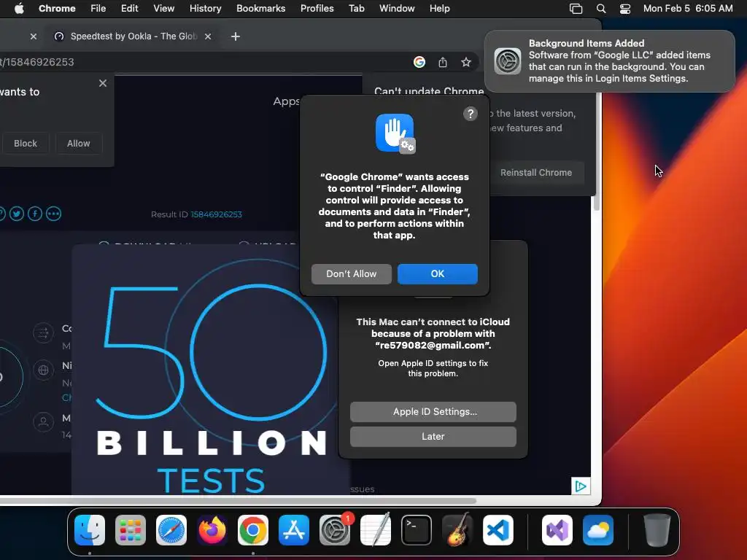Open the Bookmarks menu

pyautogui.click(x=260, y=9)
